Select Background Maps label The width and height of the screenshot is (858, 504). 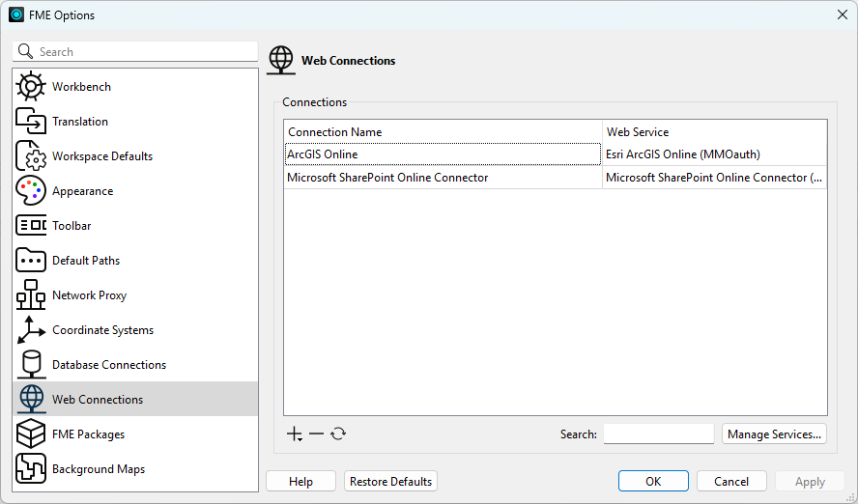[x=99, y=469]
